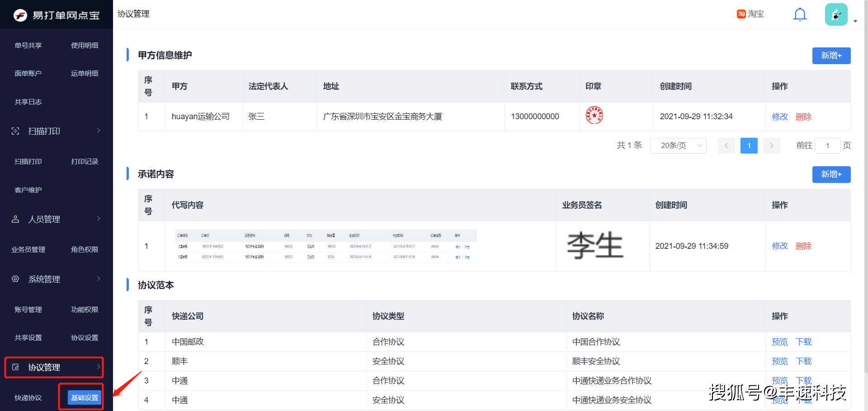The image size is (868, 411).
Task: Click the Taobao platform icon
Action: point(741,14)
